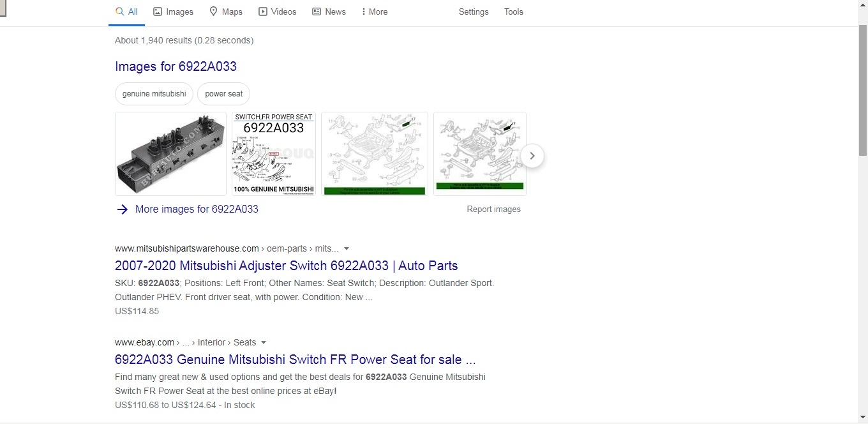This screenshot has height=424, width=868.
Task: Open the Mitsubishi Adjuster Switch 6922A033 result
Action: pos(286,266)
